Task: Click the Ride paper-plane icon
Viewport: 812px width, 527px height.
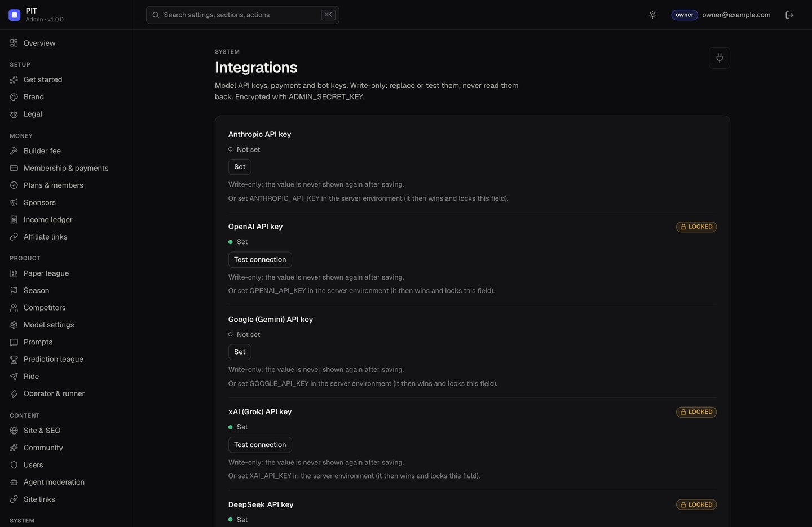Action: 14,377
